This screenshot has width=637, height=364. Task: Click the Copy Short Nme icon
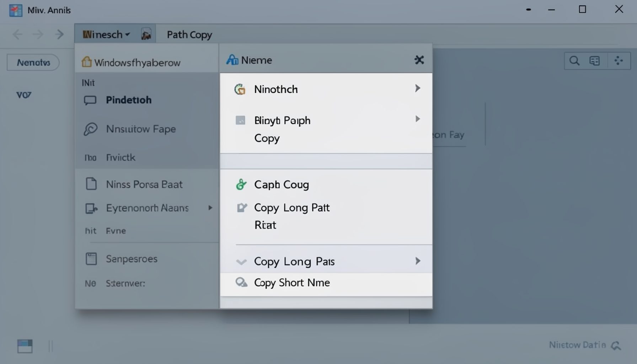click(241, 283)
